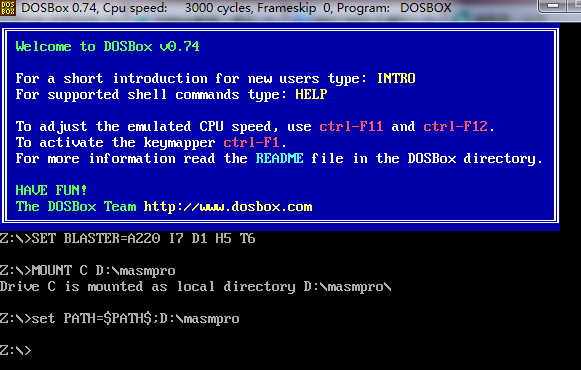Click the final empty Z:\> prompt
The width and height of the screenshot is (581, 370).
(16, 350)
